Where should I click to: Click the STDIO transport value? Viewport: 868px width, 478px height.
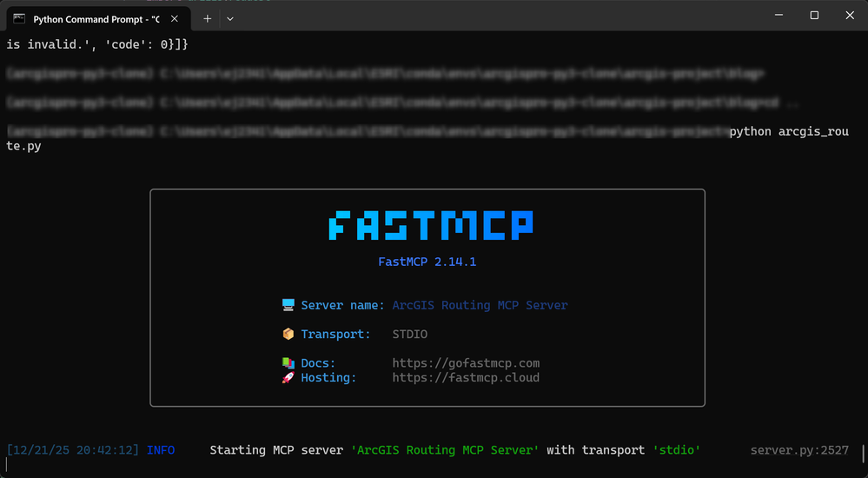409,334
